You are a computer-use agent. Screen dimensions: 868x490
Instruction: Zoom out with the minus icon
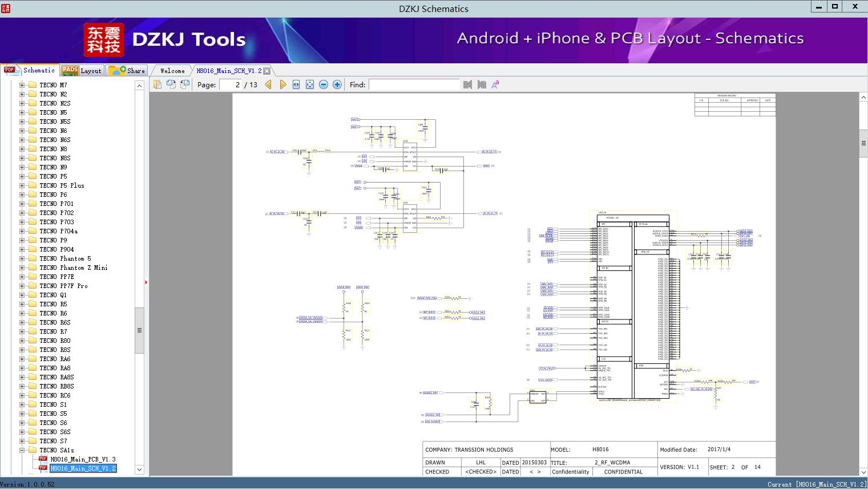tap(324, 84)
